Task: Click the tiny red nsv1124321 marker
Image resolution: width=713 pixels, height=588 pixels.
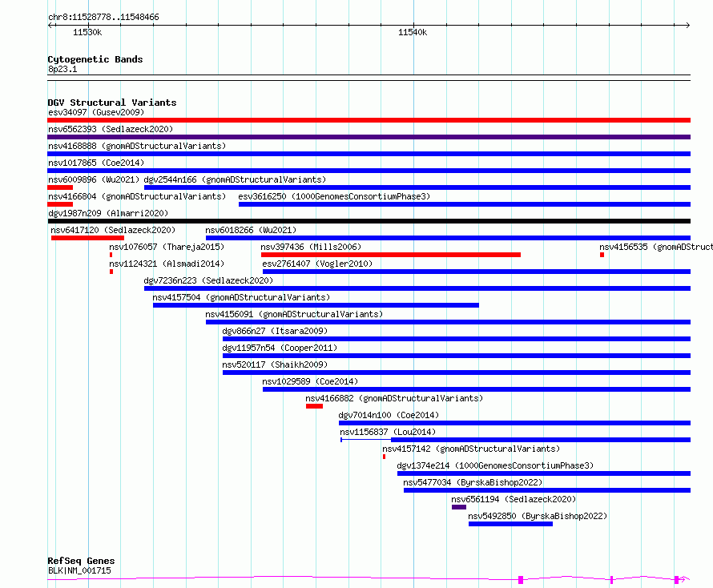Action: pos(111,272)
